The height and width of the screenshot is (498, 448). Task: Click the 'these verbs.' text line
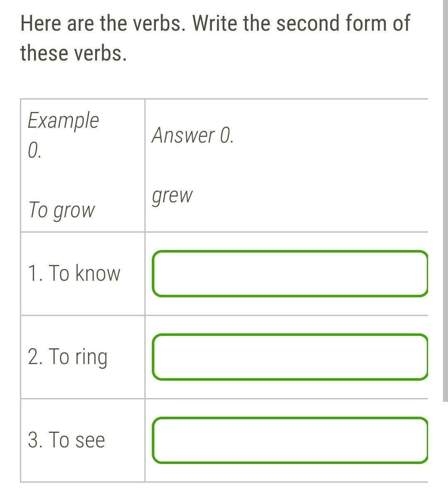(x=73, y=53)
